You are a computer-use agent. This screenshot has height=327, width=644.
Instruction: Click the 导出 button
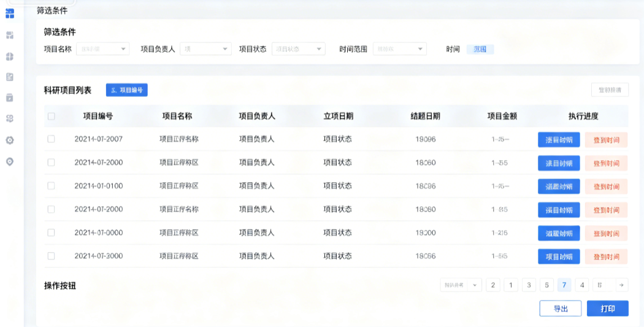560,309
